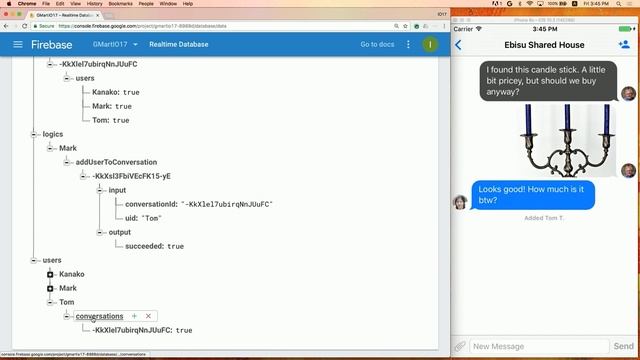Click the search icon in address bar
The height and width of the screenshot is (360, 640).
pos(396,26)
